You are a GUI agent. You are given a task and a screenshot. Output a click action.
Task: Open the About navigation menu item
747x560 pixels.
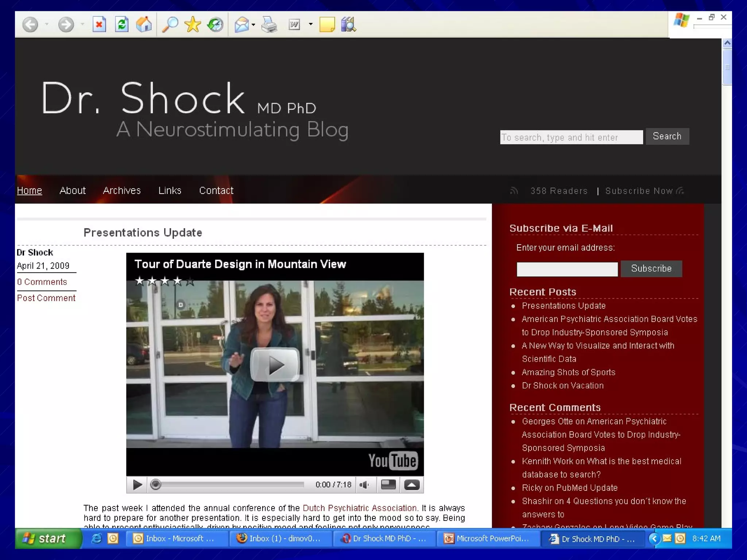(72, 190)
